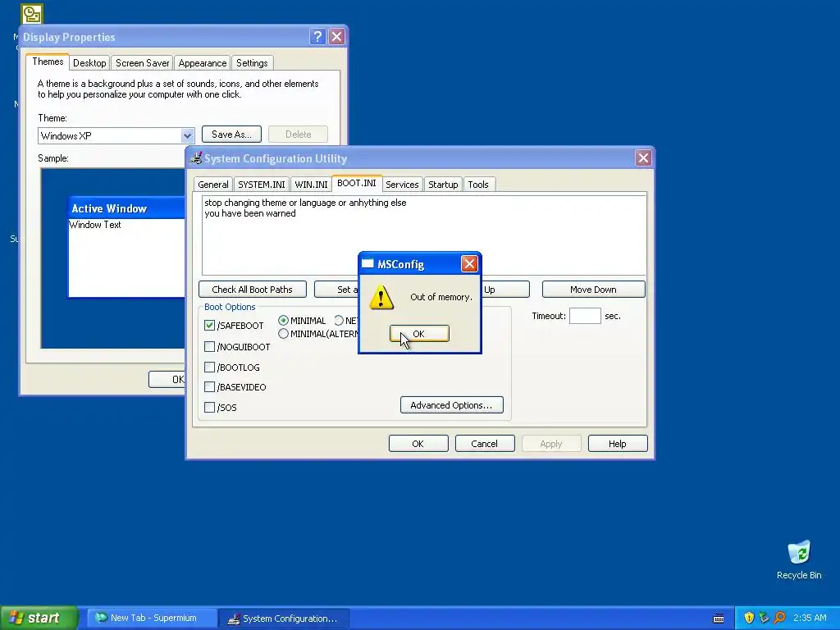Viewport: 840px width, 630px height.
Task: Close the MSConfig error dialog
Action: tap(469, 263)
